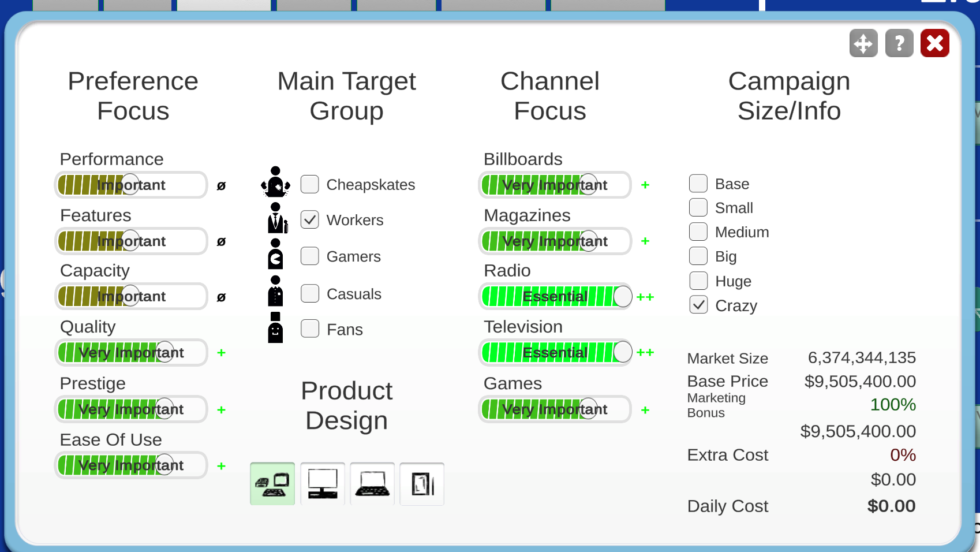Viewport: 980px width, 552px height.
Task: Set the Radio channel focus slider
Action: (555, 296)
